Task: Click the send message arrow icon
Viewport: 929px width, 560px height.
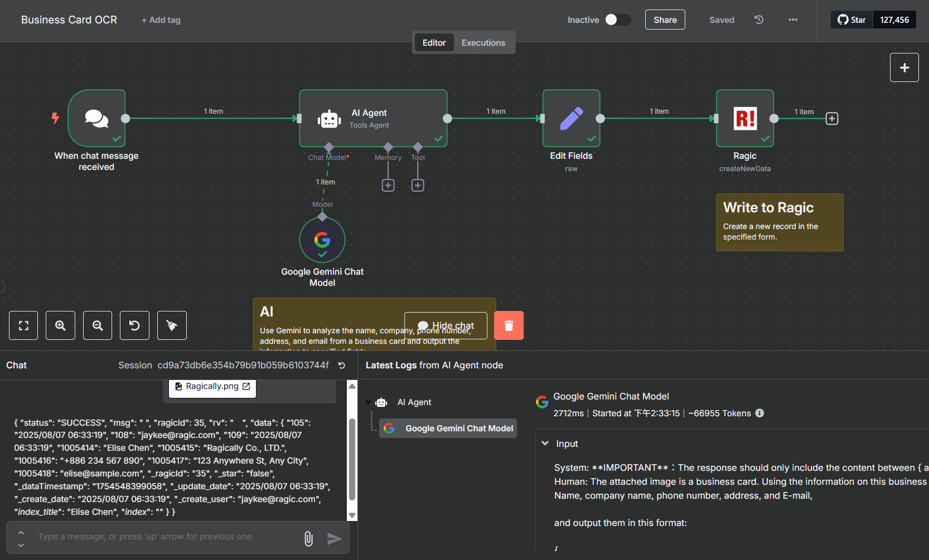Action: pos(334,538)
